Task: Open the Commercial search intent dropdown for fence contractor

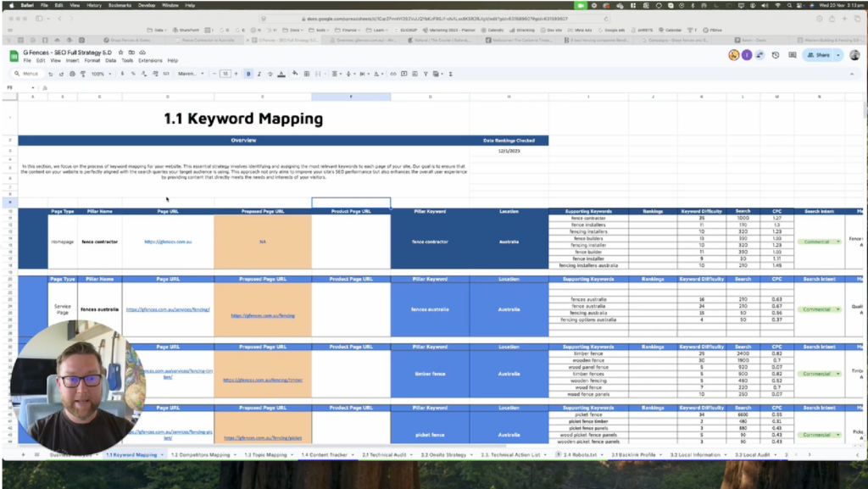Action: coord(820,242)
